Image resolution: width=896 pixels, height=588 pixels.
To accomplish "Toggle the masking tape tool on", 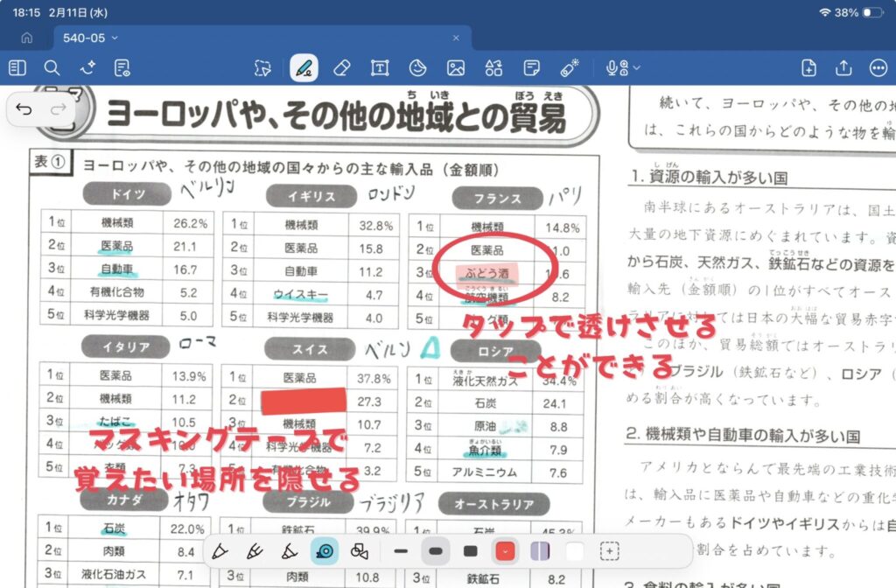I will click(325, 551).
